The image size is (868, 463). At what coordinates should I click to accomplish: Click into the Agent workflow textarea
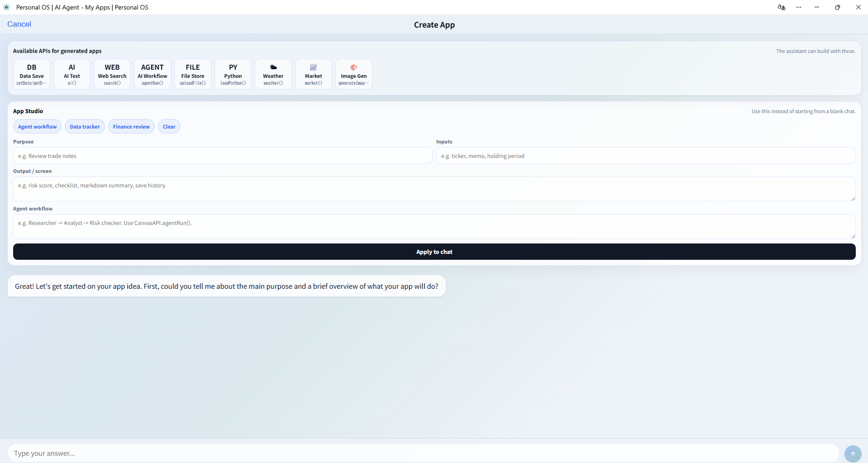pos(434,226)
